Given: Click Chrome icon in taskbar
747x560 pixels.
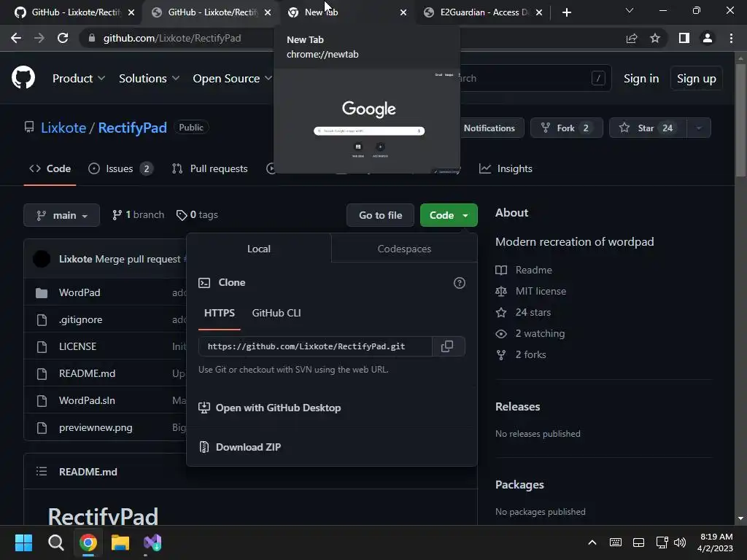Looking at the screenshot, I should pyautogui.click(x=88, y=542).
